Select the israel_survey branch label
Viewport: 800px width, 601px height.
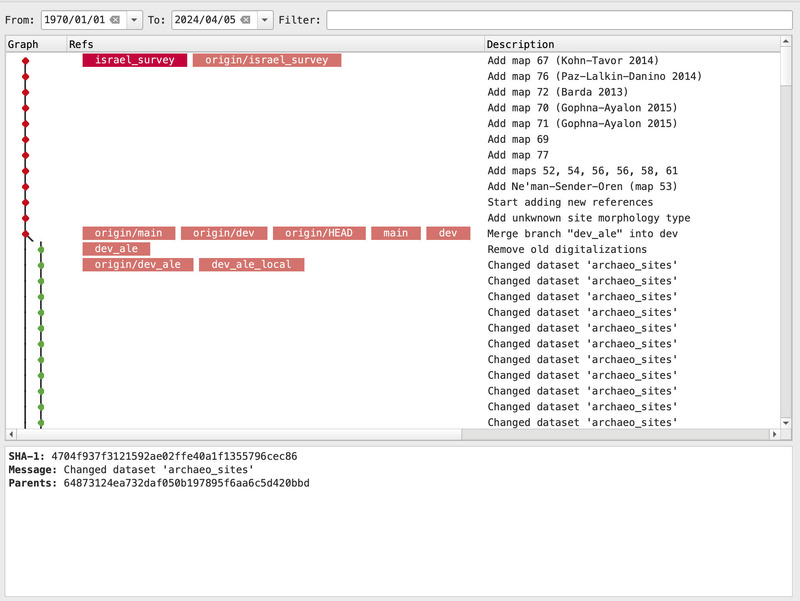(x=134, y=60)
